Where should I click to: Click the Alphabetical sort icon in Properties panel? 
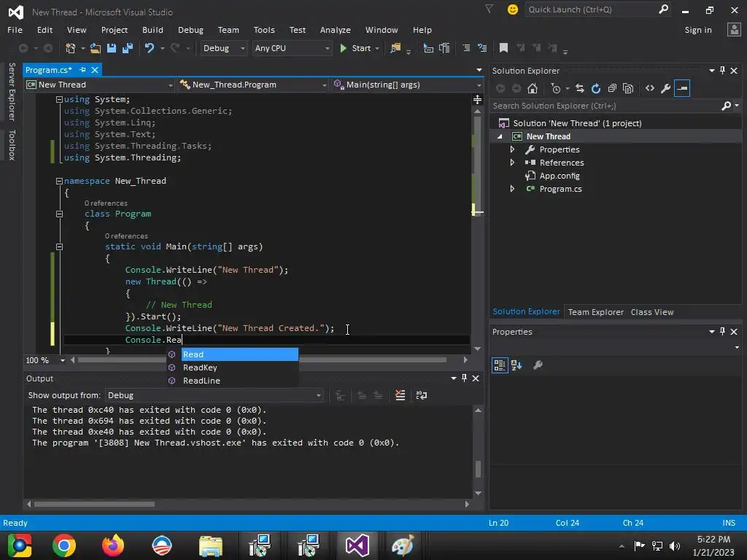(x=516, y=365)
